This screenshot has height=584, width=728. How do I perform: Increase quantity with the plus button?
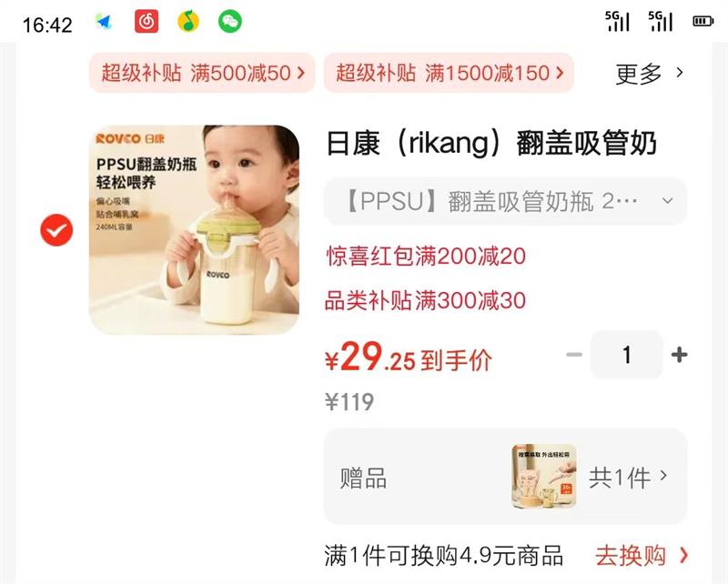click(x=679, y=355)
